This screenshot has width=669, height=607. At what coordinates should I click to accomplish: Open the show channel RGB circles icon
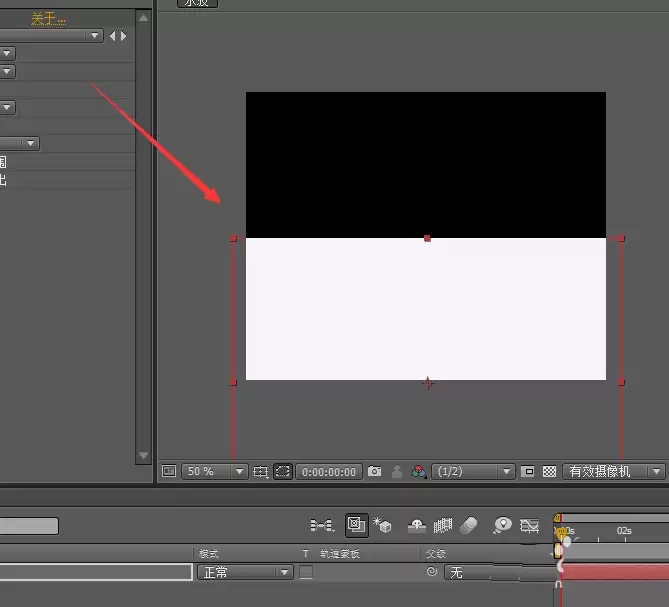click(419, 471)
